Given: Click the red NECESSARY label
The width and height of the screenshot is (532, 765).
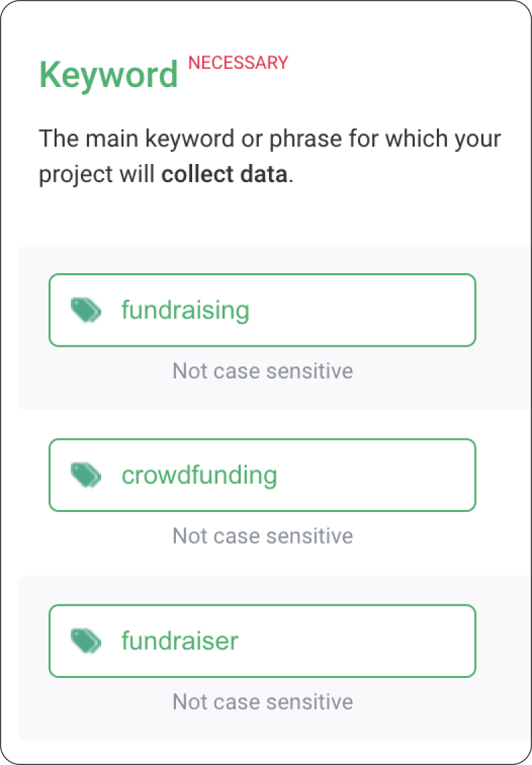Looking at the screenshot, I should (238, 63).
